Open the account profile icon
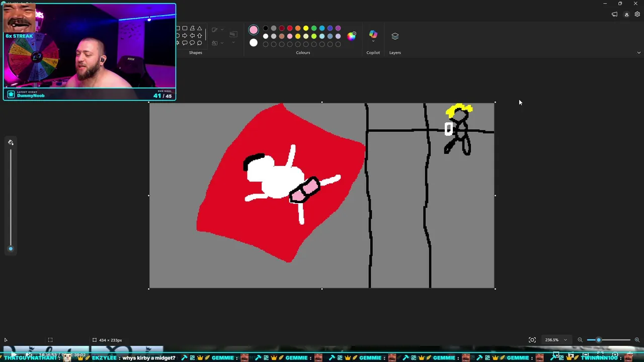This screenshot has width=644, height=362. tap(626, 15)
